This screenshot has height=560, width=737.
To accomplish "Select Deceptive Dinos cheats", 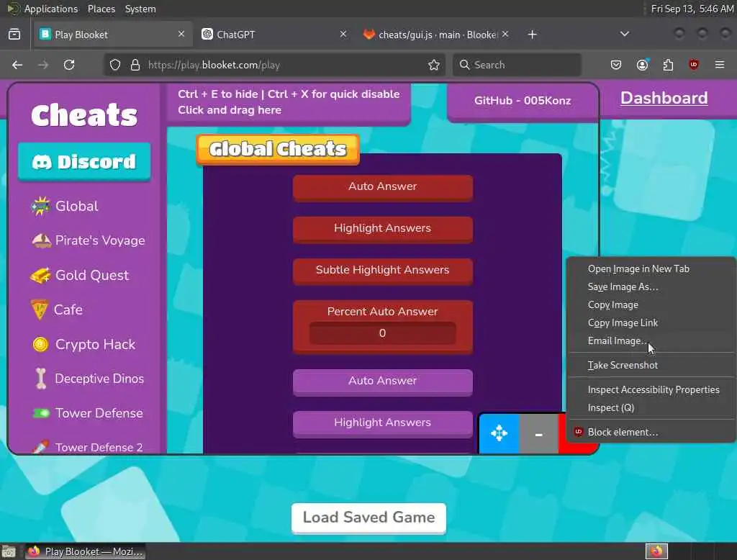I will tap(89, 379).
